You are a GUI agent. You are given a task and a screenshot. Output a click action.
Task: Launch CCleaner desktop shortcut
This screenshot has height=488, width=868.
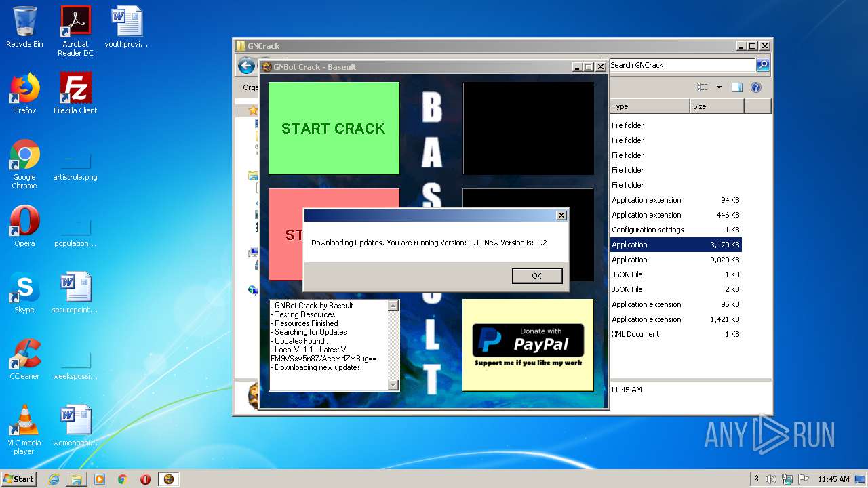[x=24, y=359]
